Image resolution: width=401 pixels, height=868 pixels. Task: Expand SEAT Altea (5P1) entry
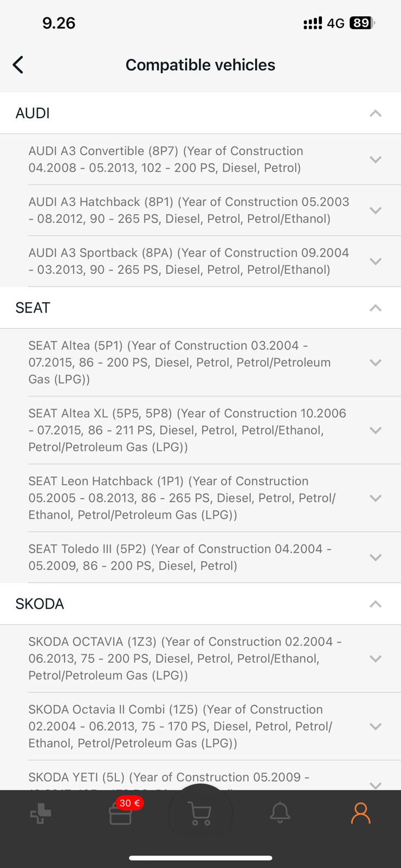coord(375,362)
